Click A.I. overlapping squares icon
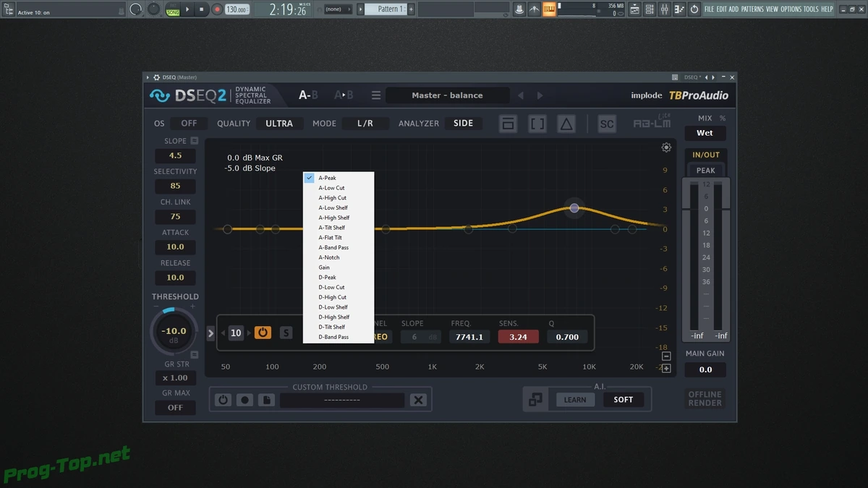The height and width of the screenshot is (488, 868). [536, 399]
